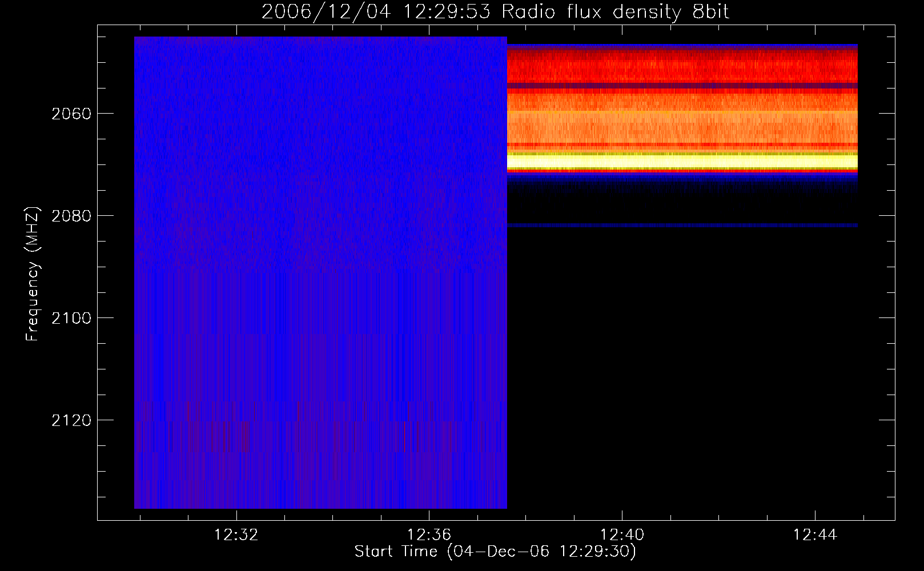Click the blue noise region of the spectrogram

tap(320, 272)
